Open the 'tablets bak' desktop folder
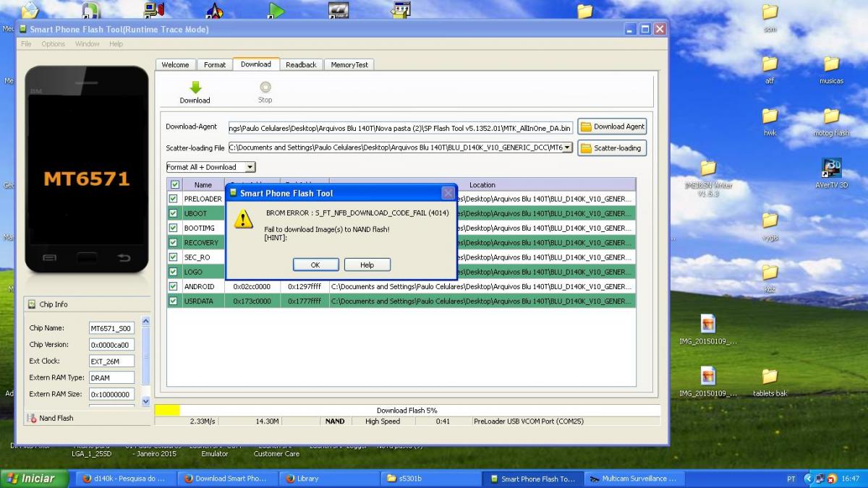 [770, 376]
